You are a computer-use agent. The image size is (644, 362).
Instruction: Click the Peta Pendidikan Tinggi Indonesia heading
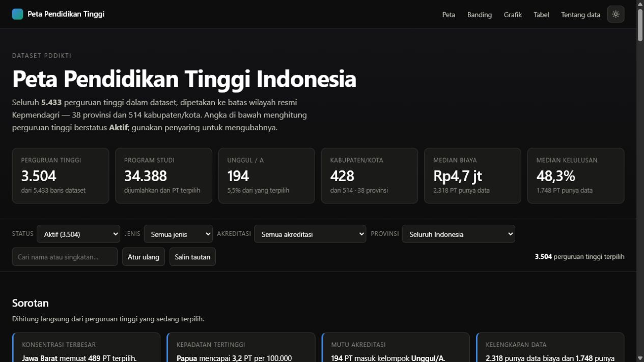[x=184, y=79]
